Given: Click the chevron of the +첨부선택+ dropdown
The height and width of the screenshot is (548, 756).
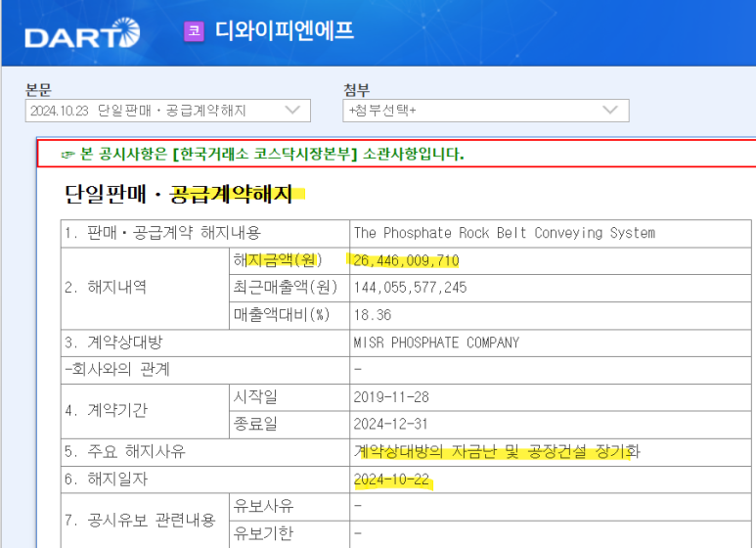Looking at the screenshot, I should (610, 111).
